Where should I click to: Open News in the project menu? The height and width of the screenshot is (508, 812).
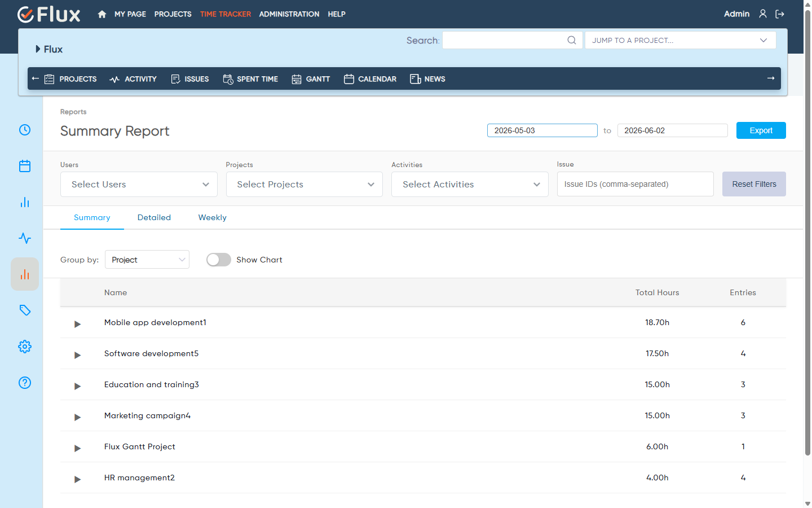427,79
